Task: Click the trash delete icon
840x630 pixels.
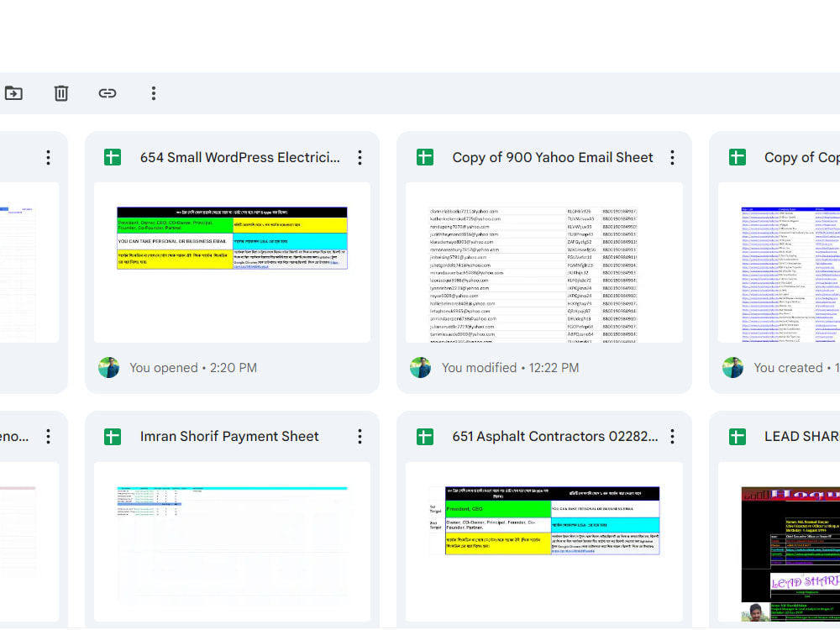Action: [x=61, y=93]
